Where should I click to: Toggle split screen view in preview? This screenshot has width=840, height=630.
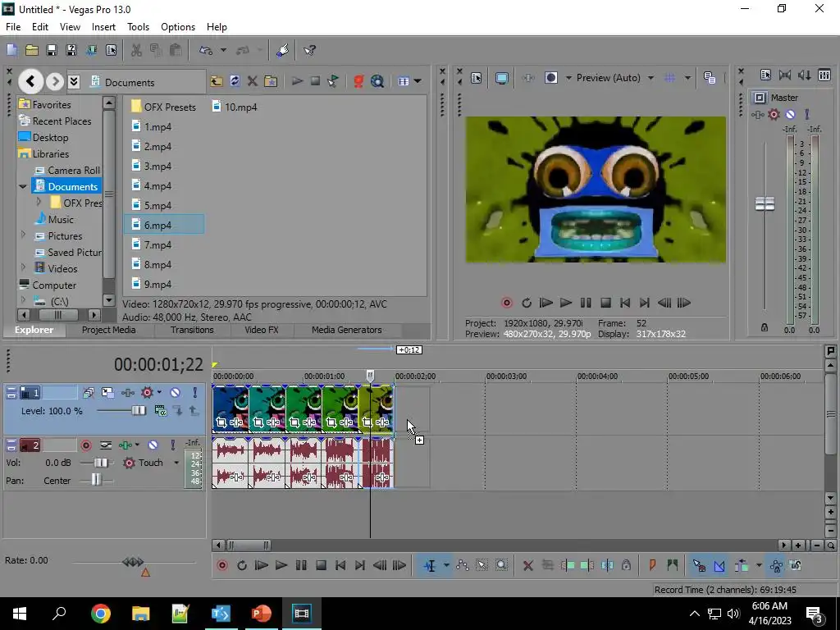pos(550,78)
